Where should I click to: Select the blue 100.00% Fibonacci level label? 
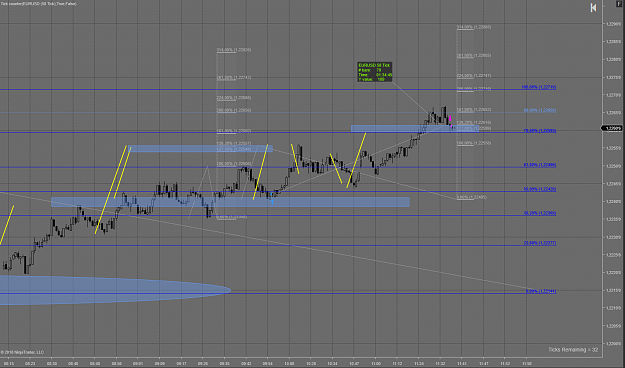(539, 87)
